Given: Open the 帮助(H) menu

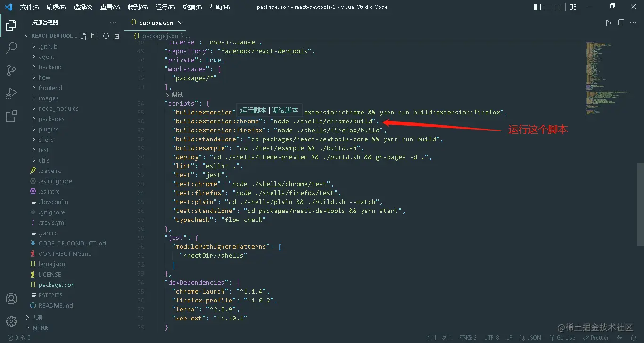Looking at the screenshot, I should click(219, 7).
